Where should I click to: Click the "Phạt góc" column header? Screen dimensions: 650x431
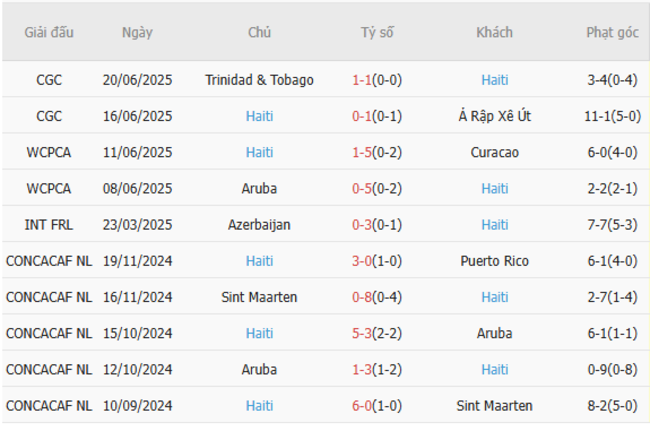pos(612,32)
